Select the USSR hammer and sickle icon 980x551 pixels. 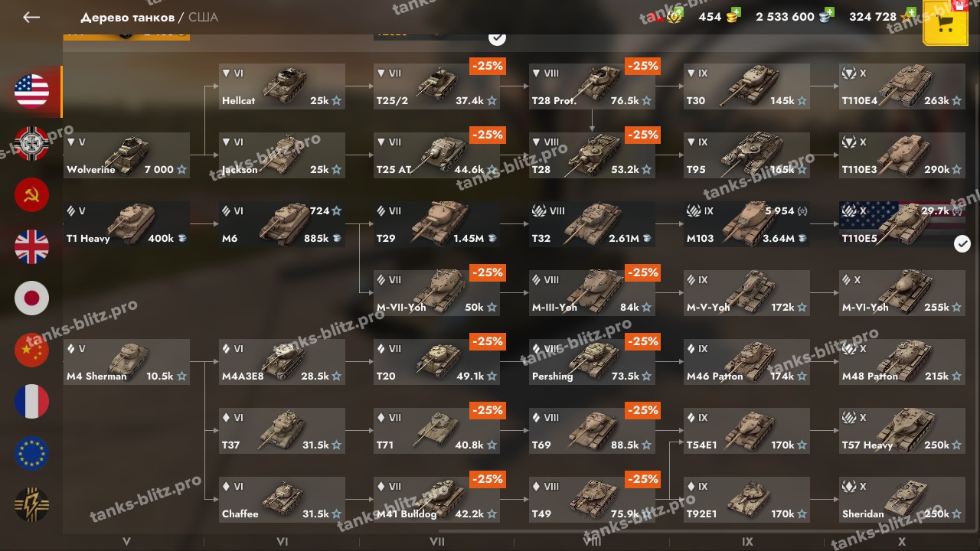31,195
